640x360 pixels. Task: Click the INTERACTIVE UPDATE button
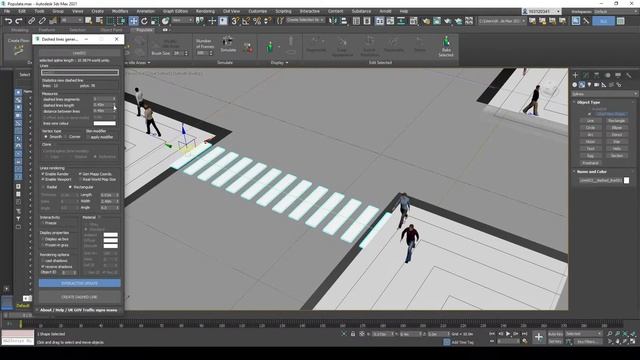click(x=80, y=283)
